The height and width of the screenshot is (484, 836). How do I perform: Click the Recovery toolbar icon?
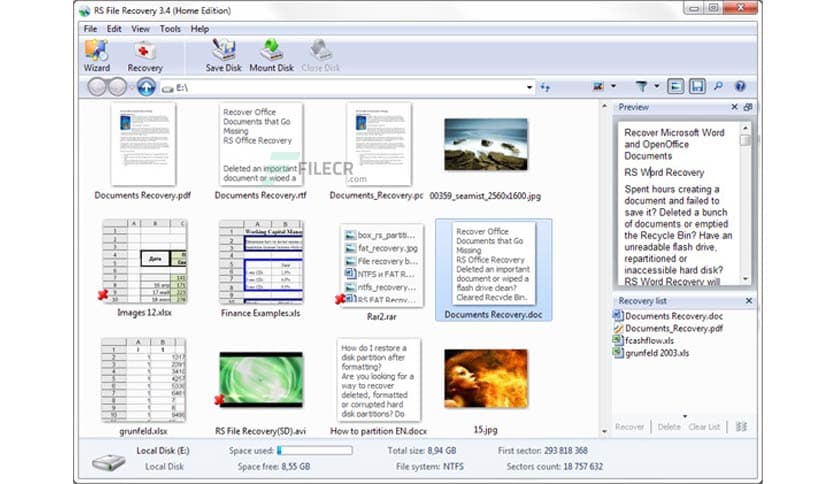145,55
